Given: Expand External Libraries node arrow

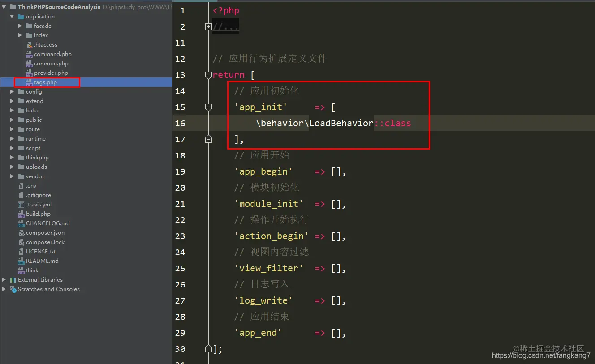Looking at the screenshot, I should click(4, 280).
